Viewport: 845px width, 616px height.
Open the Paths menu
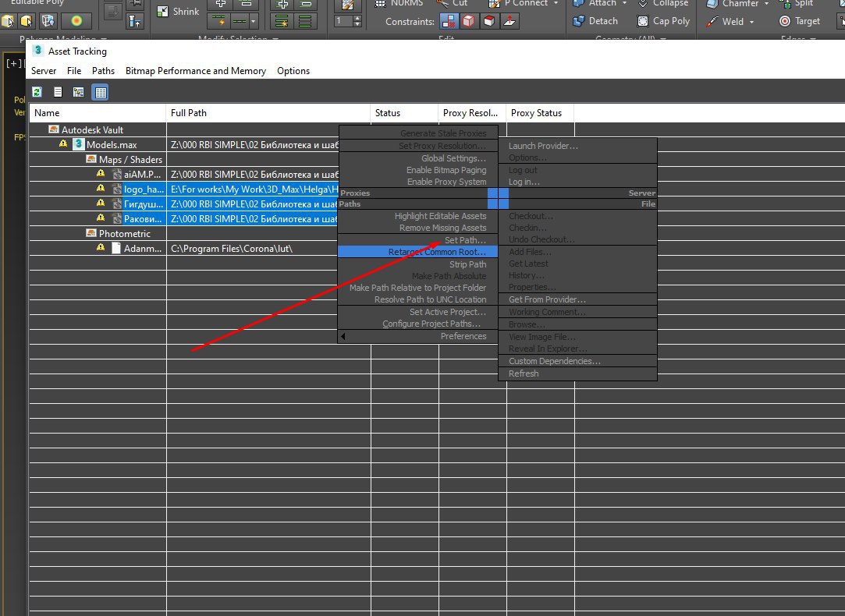pos(103,70)
